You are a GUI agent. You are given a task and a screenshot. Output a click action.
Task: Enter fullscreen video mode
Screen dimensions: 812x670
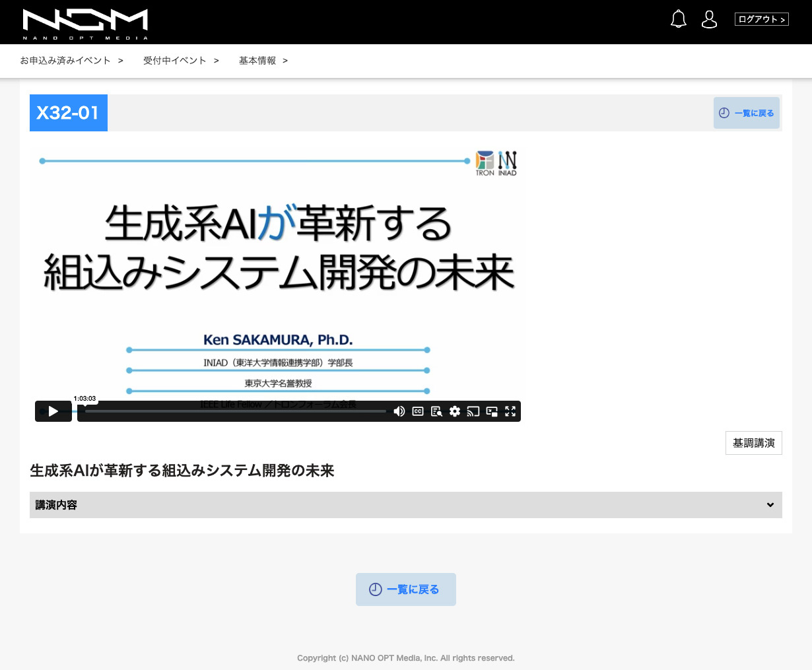click(510, 411)
